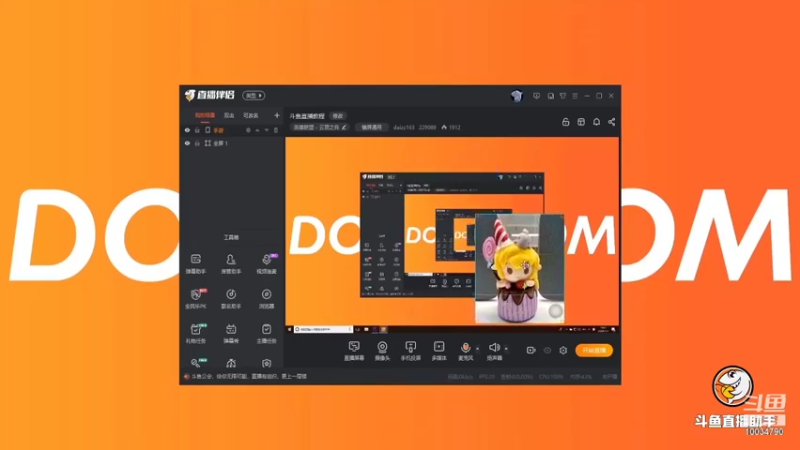
Task: Click the key tool icon in toolbox bottom row
Action: click(x=196, y=363)
